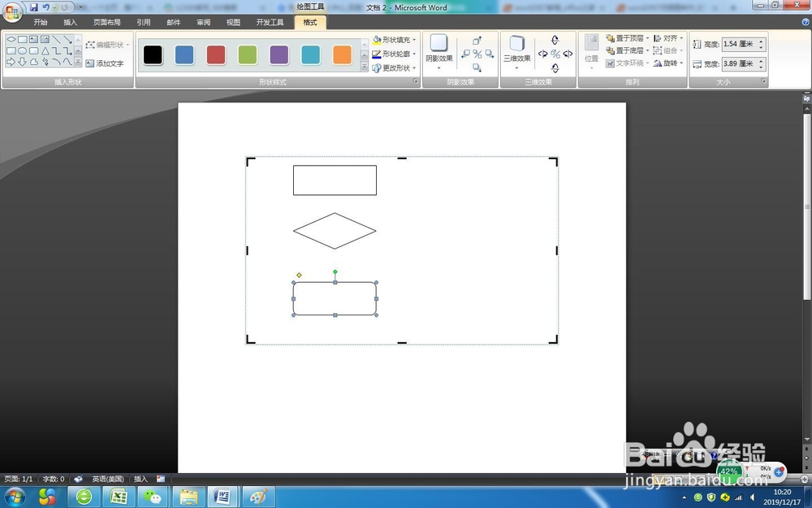The width and height of the screenshot is (812, 508).
Task: Switch to 视图 View tab
Action: (x=233, y=22)
